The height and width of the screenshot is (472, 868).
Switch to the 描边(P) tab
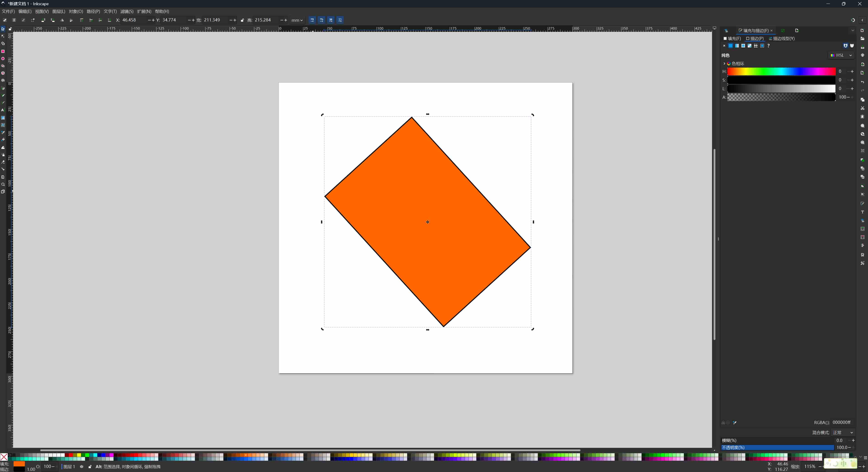click(755, 38)
